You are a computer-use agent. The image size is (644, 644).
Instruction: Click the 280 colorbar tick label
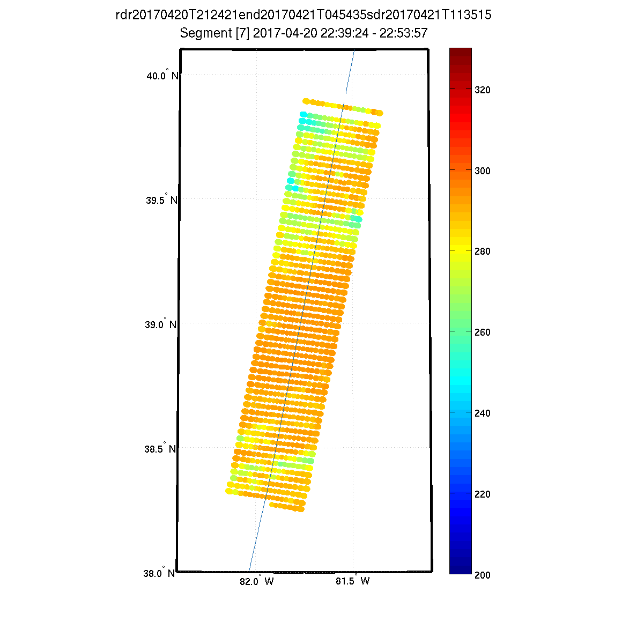(x=483, y=251)
